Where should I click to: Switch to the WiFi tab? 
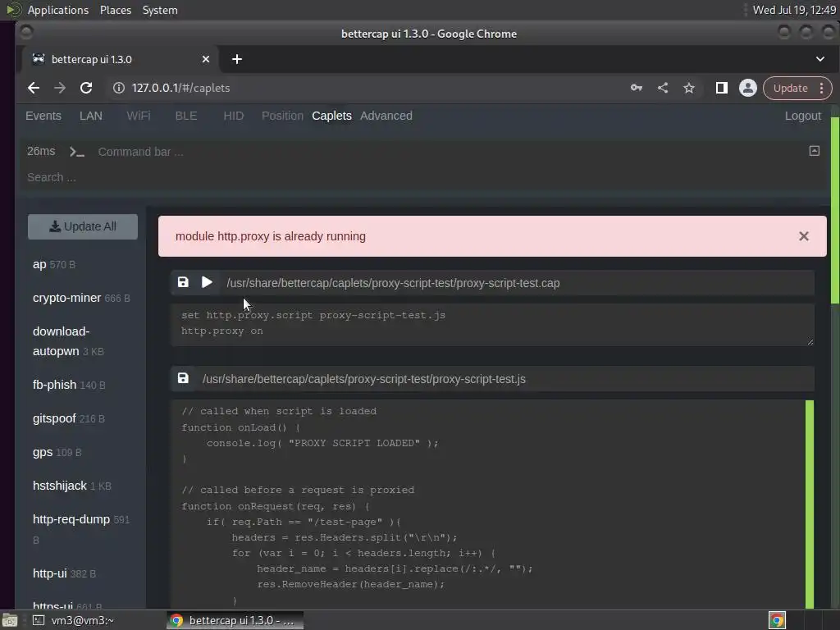pos(138,116)
